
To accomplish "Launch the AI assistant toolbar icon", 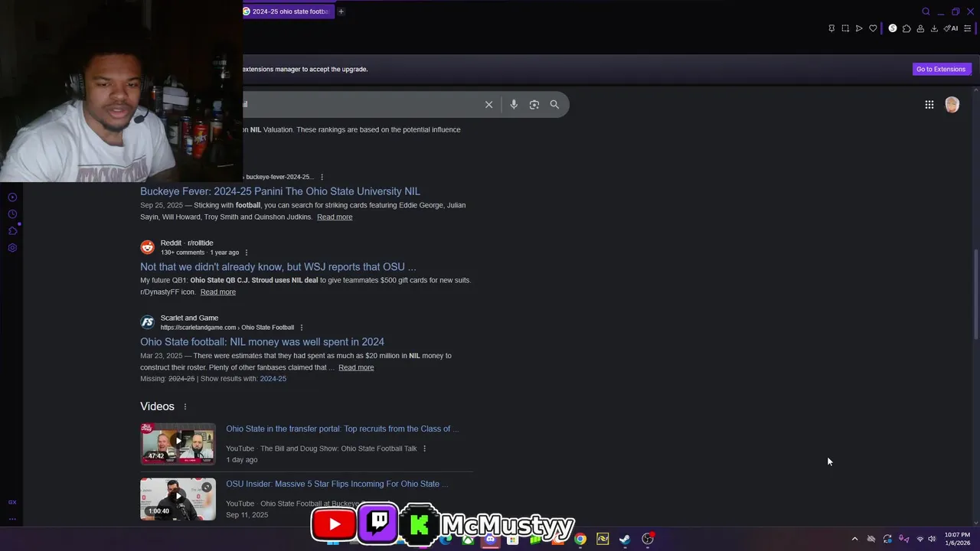I will click(x=951, y=28).
